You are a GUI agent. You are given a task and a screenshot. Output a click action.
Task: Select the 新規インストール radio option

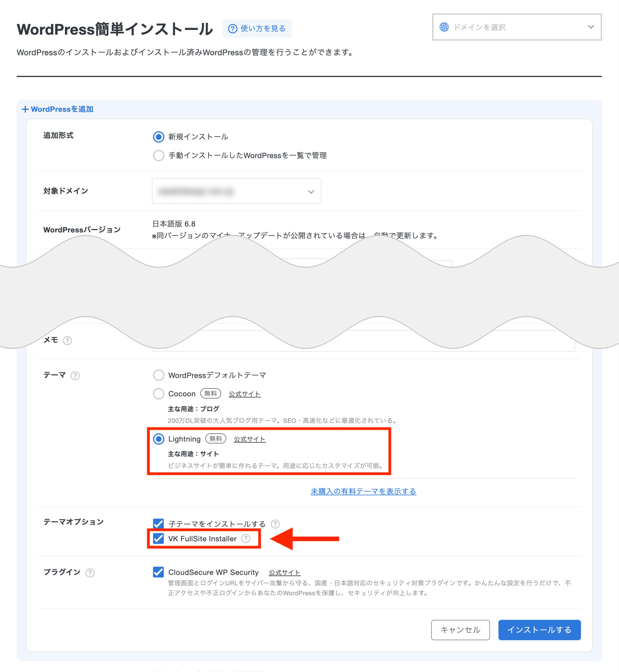pos(158,137)
